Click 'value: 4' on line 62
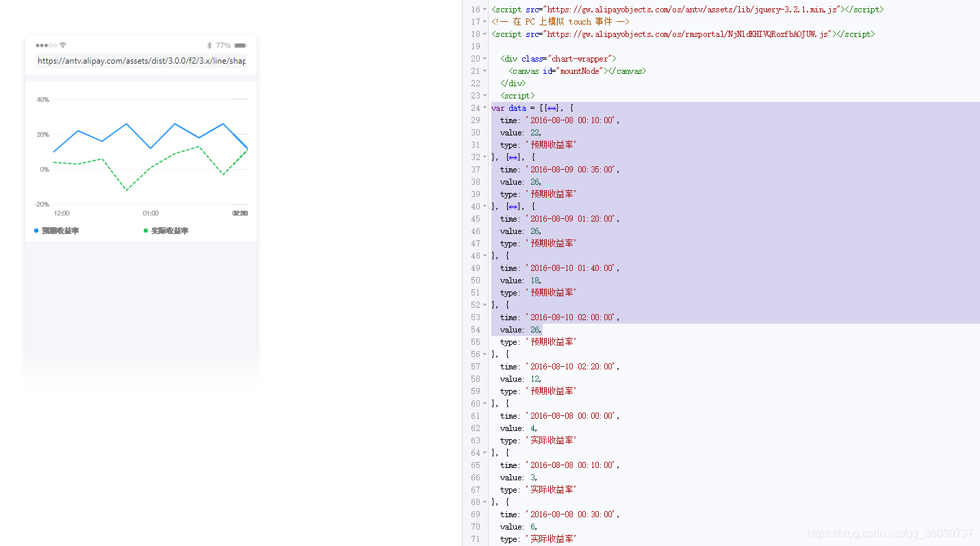This screenshot has width=980, height=546. coord(519,428)
